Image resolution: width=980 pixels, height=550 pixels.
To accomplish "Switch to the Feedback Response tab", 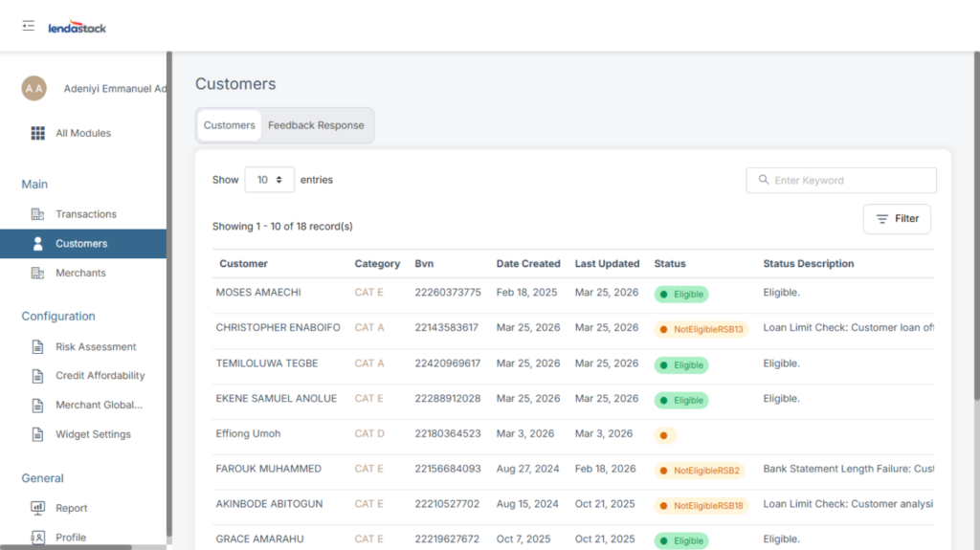I will [x=316, y=125].
